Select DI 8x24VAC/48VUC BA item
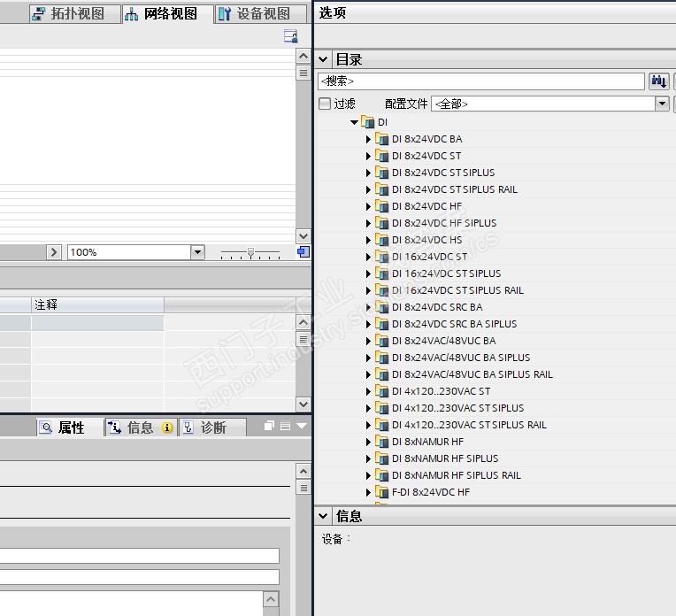Image resolution: width=676 pixels, height=616 pixels. tap(443, 341)
